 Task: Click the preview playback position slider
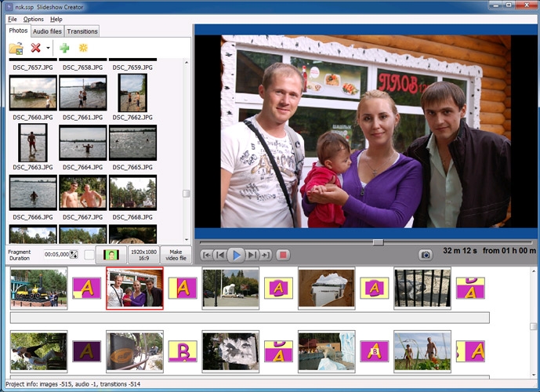pyautogui.click(x=378, y=242)
